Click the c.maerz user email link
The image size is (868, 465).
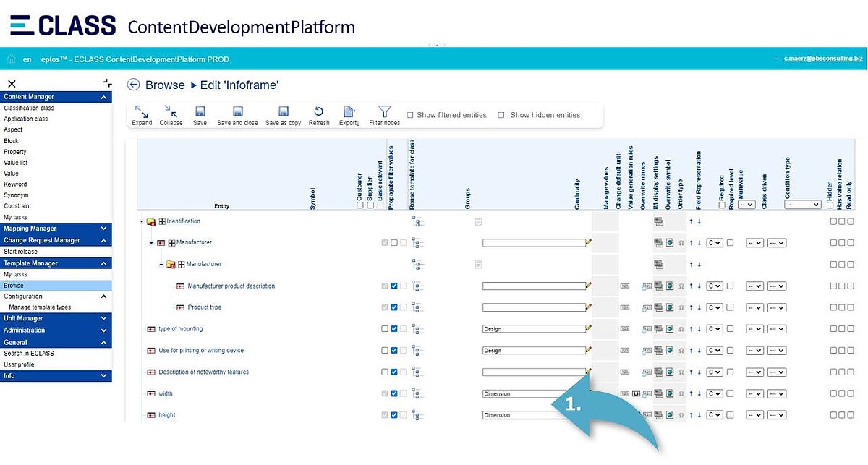point(823,58)
